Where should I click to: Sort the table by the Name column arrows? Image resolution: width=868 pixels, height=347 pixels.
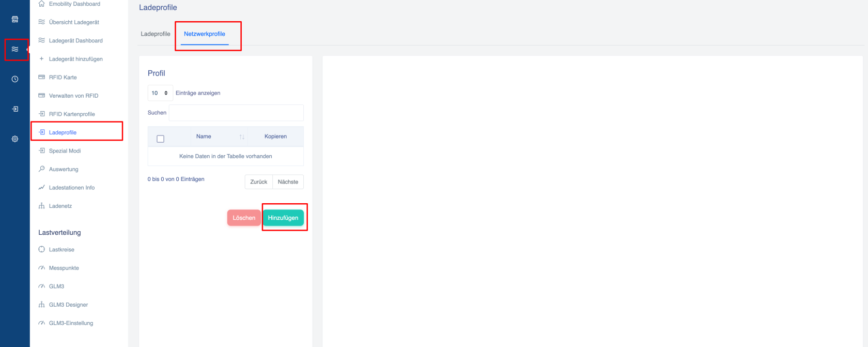[242, 137]
